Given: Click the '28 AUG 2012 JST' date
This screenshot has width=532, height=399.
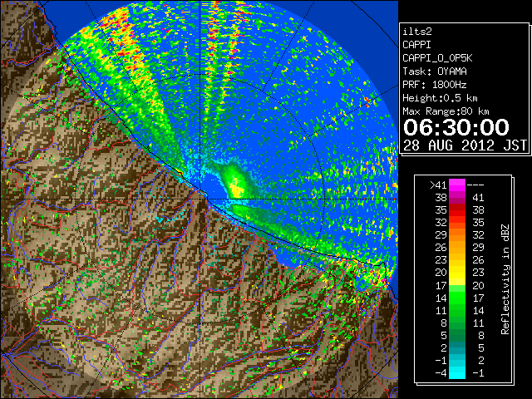Looking at the screenshot, I should coord(465,145).
